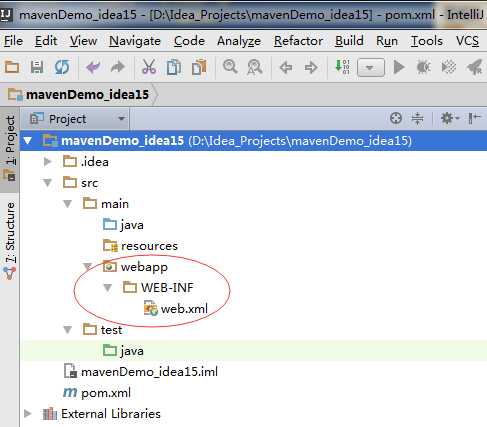The image size is (487, 427).
Task: Select the main folder
Action: 106,204
